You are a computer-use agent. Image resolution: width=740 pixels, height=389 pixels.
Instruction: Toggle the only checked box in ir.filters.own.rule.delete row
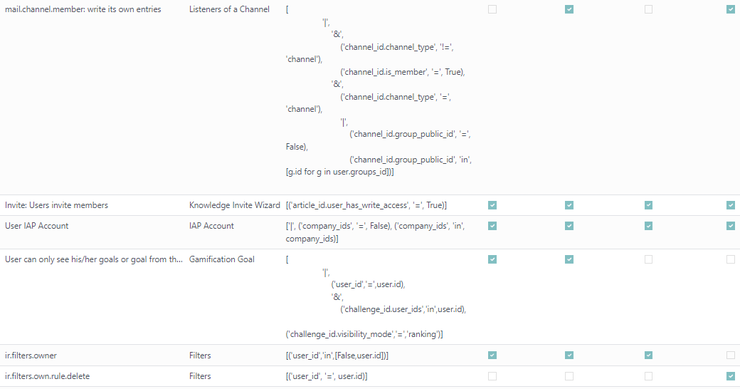[731, 376]
